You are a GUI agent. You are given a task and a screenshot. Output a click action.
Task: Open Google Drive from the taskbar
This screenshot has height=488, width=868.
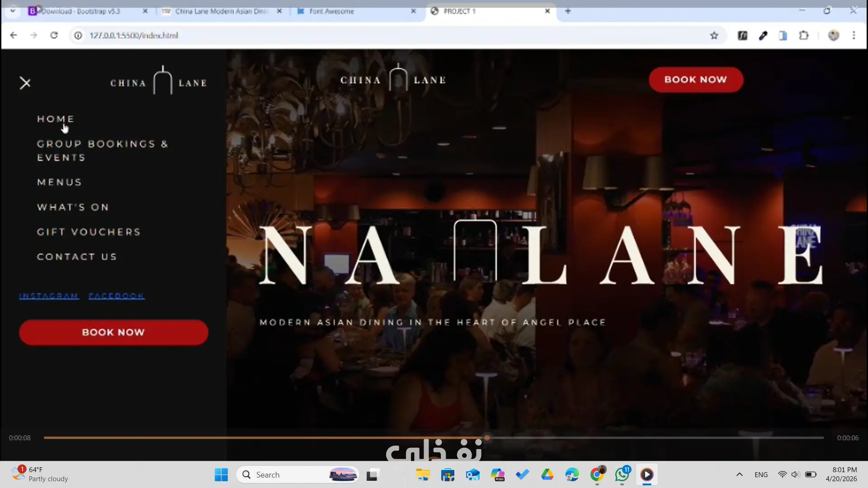547,475
